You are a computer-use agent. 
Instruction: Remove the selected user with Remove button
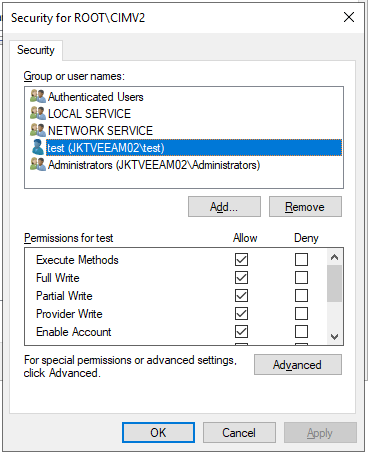(305, 207)
